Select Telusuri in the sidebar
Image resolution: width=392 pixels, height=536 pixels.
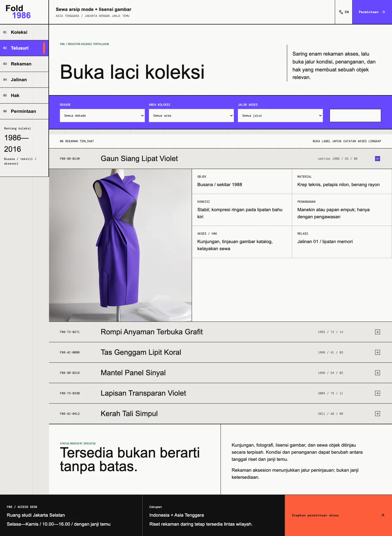pyautogui.click(x=24, y=48)
